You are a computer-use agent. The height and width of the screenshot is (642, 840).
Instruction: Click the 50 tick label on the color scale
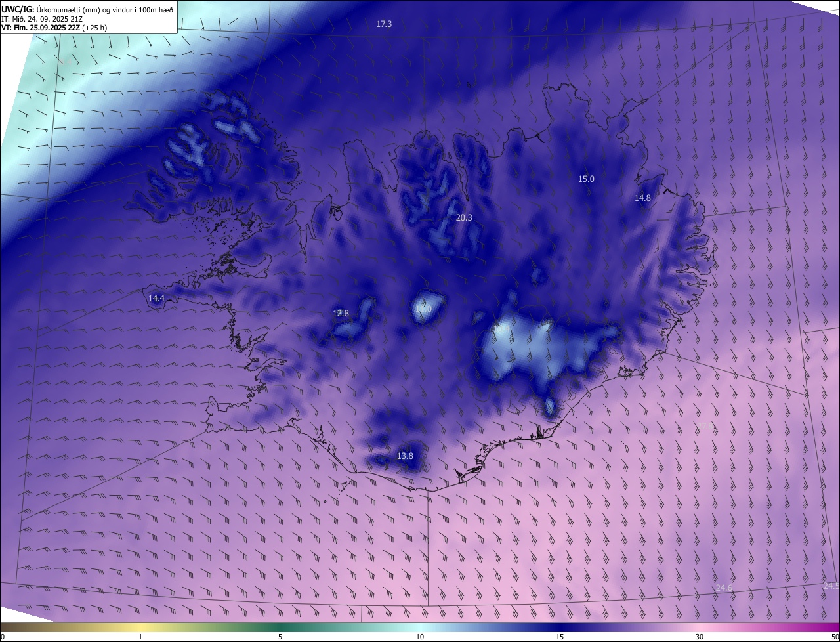(x=835, y=637)
